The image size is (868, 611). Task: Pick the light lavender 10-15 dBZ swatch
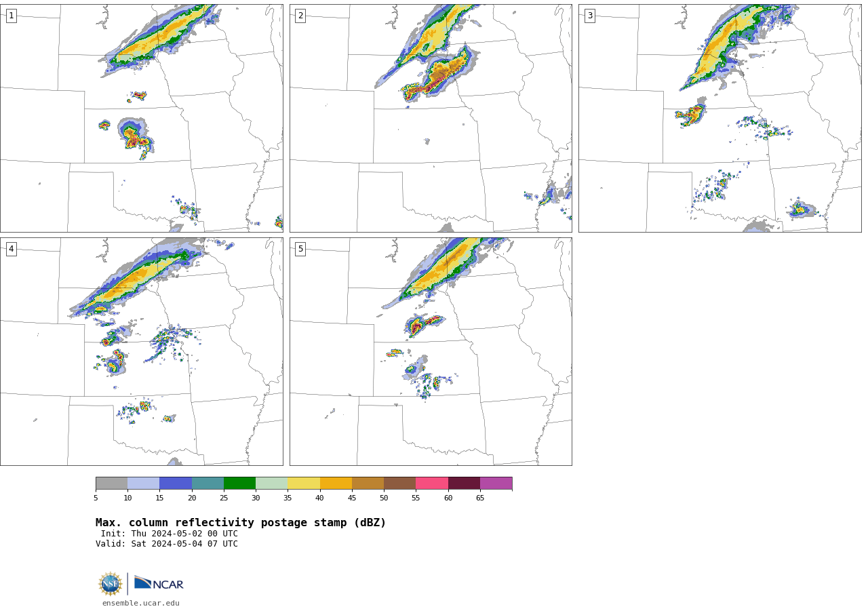tap(144, 484)
